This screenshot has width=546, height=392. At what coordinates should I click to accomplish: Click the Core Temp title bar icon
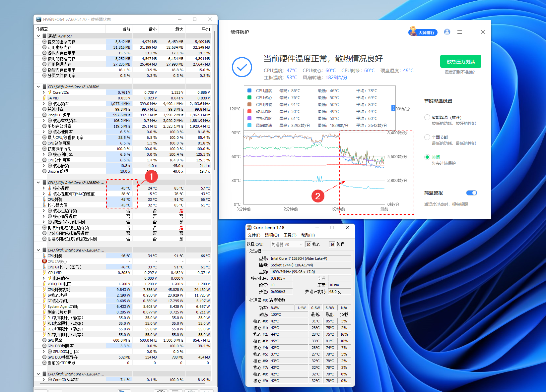coord(249,228)
